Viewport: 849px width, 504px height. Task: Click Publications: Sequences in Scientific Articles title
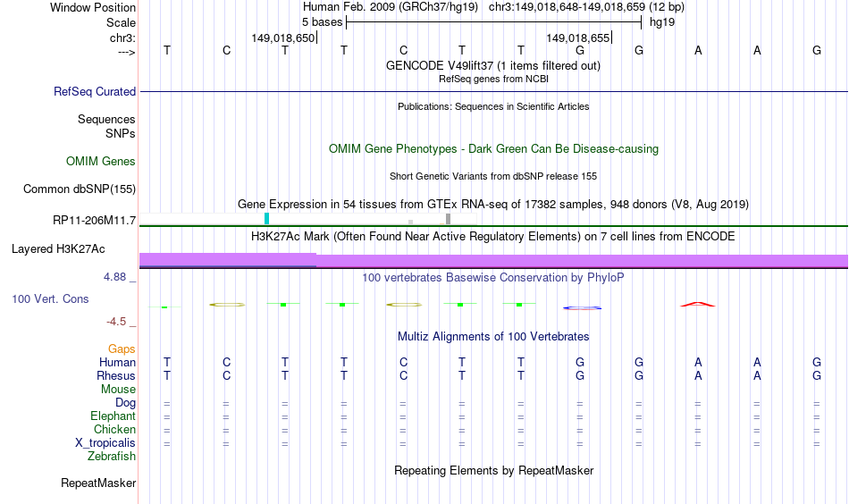click(493, 106)
